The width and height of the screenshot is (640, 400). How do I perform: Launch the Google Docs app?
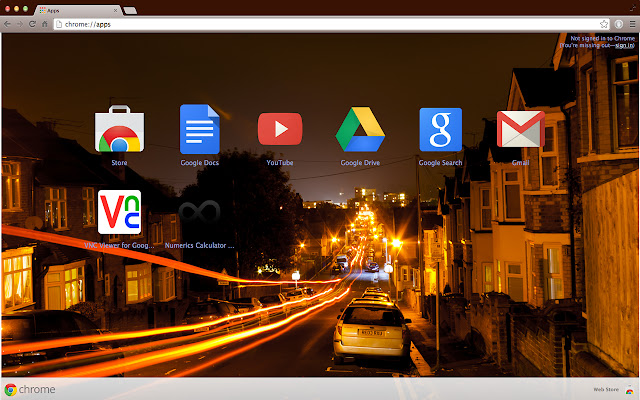tap(200, 129)
